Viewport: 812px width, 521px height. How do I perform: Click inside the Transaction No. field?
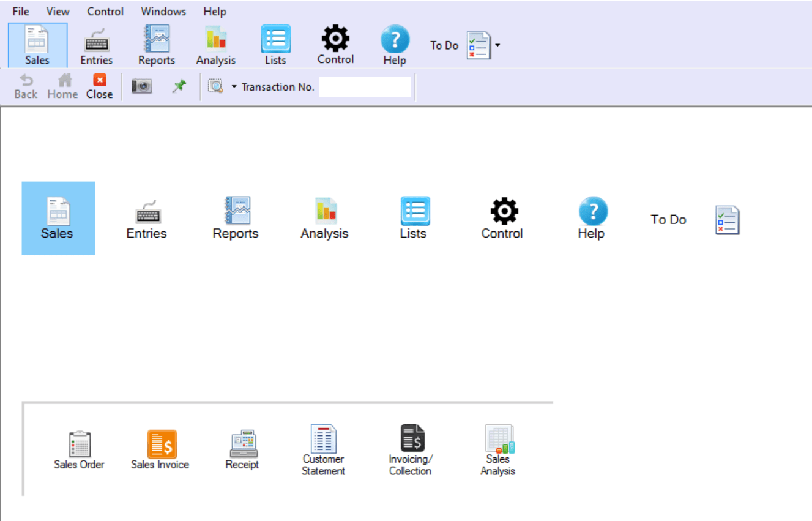point(364,86)
